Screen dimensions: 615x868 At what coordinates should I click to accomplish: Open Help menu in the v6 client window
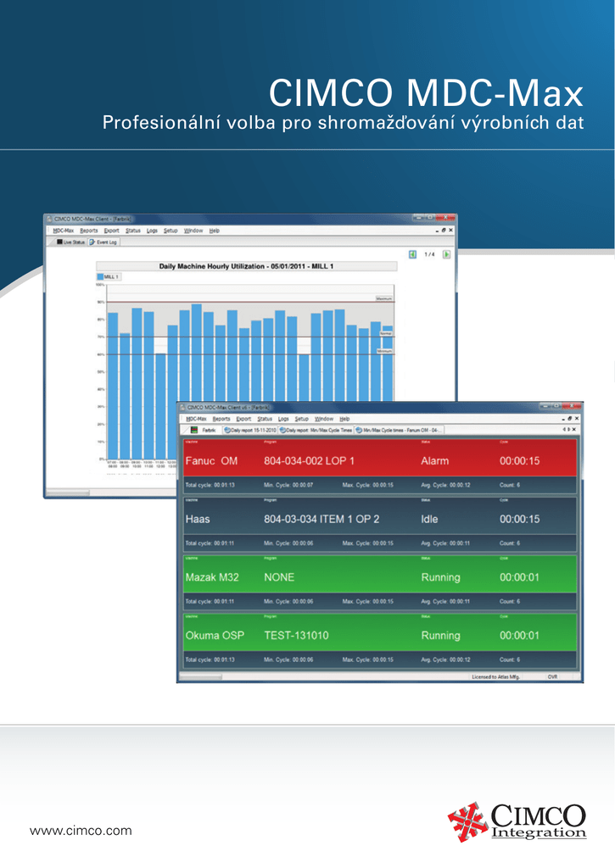(x=344, y=419)
